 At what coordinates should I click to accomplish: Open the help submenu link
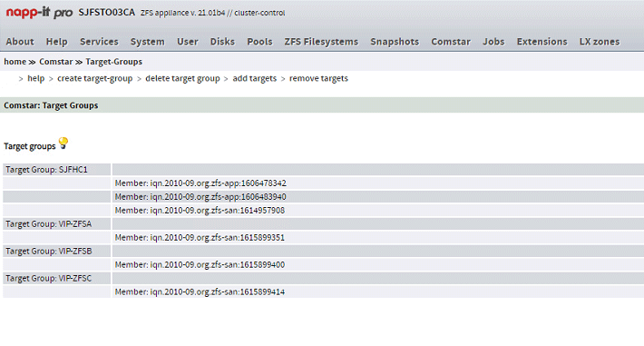35,78
